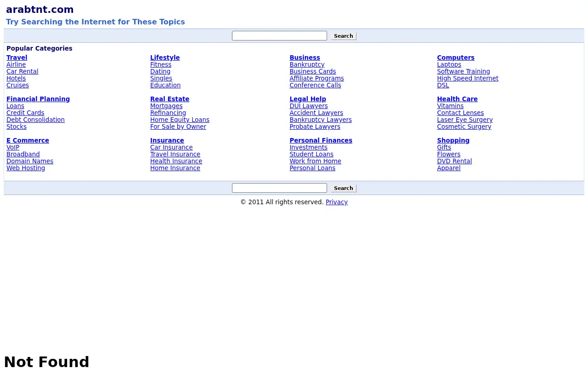Open Home Equity Loans link
Screen dimensions: 588x368
click(x=180, y=120)
